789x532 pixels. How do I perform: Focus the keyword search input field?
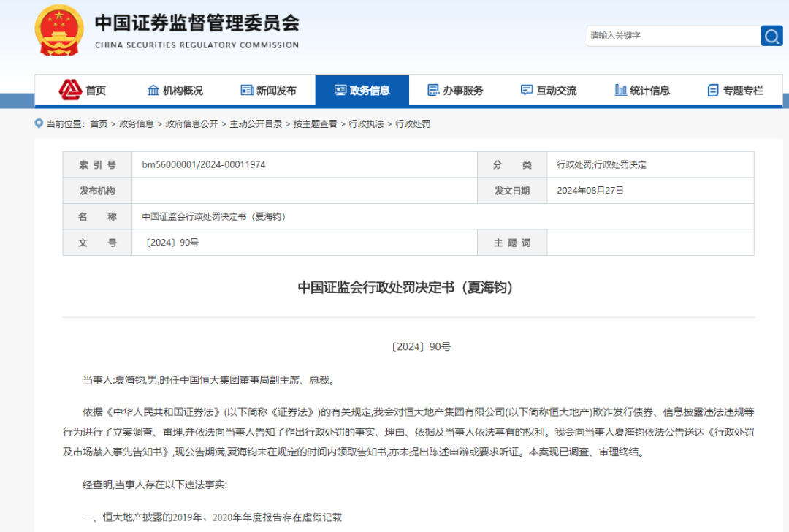click(x=674, y=36)
